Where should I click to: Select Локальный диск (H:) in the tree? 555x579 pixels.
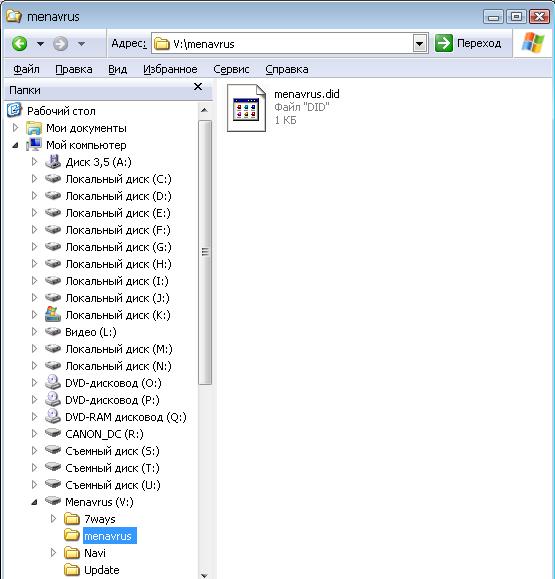point(118,264)
